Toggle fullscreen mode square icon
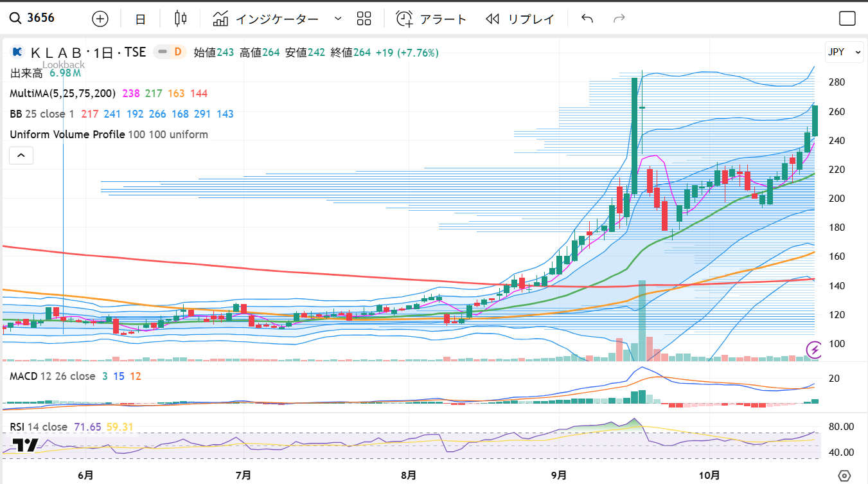Image resolution: width=868 pixels, height=484 pixels. pos(847,19)
